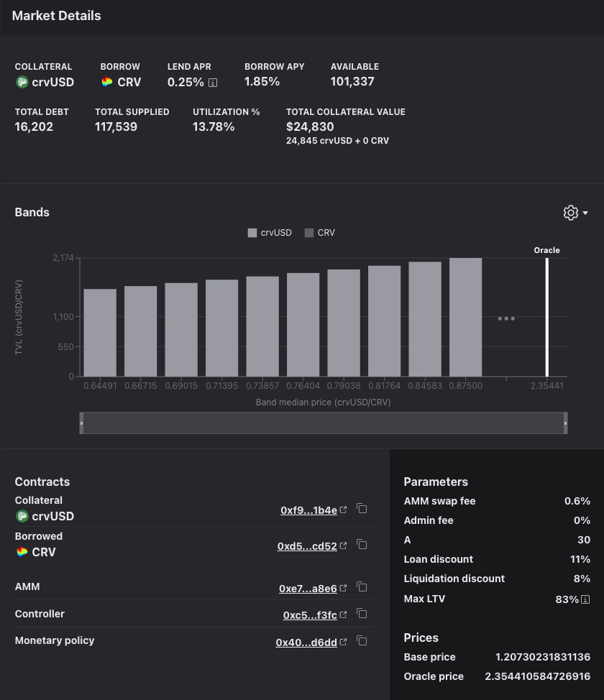Click the Base price value 1.20730231831136
The height and width of the screenshot is (700, 604).
pos(543,657)
